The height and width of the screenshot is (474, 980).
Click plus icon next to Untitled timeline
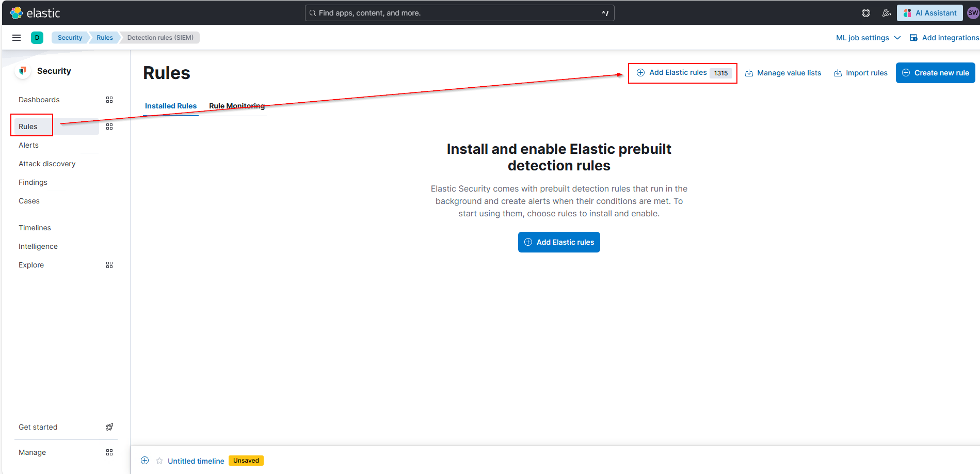145,461
